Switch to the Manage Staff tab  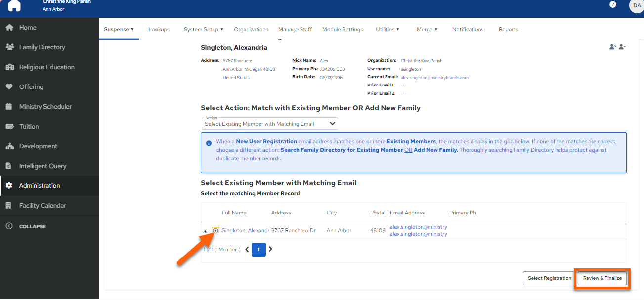(295, 29)
